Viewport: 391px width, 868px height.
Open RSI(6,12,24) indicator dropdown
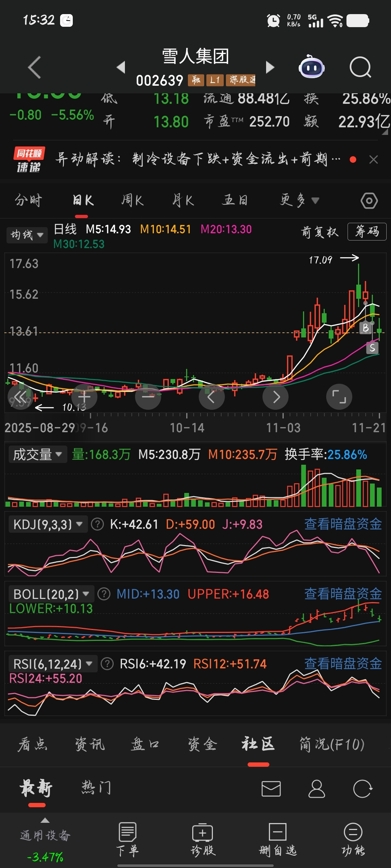[53, 664]
